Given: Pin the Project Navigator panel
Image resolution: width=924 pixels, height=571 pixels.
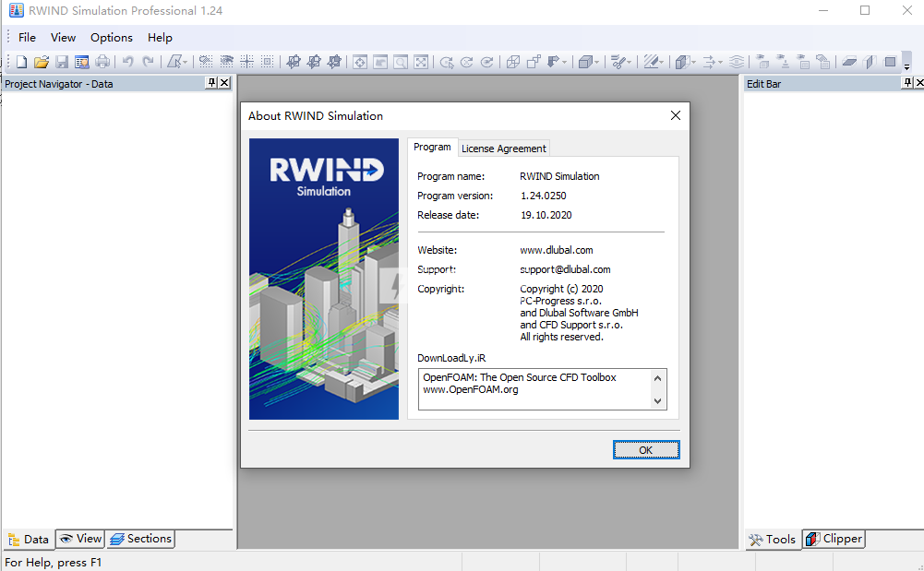Looking at the screenshot, I should 211,83.
